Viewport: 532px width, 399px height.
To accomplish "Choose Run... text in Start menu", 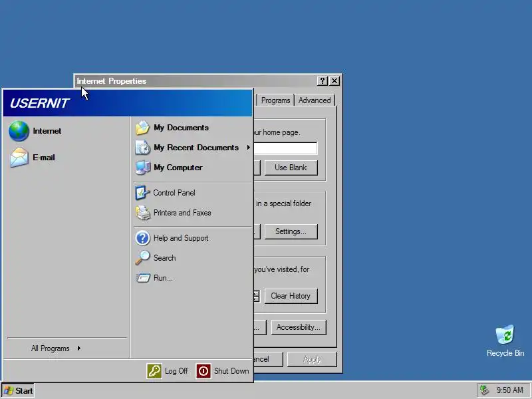I will pos(163,278).
